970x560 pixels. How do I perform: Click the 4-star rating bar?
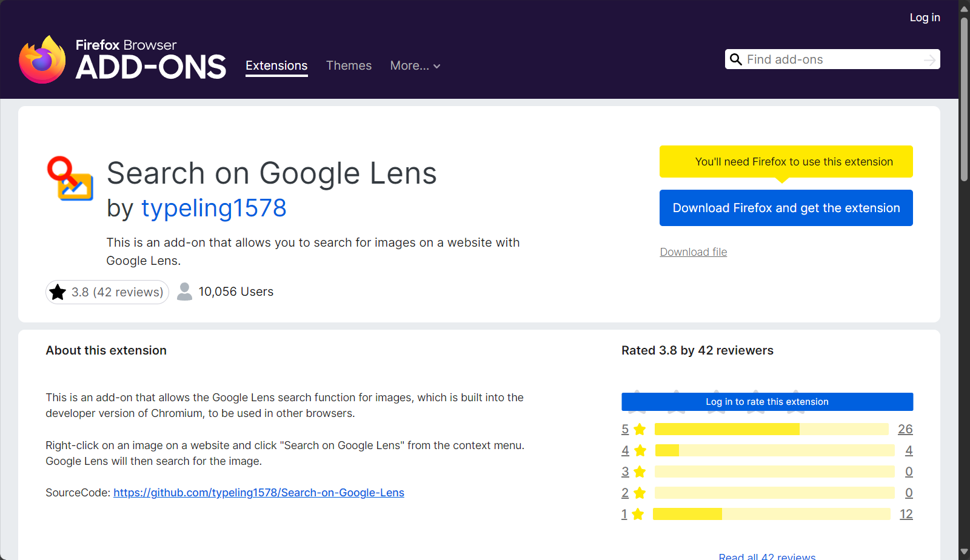point(775,450)
